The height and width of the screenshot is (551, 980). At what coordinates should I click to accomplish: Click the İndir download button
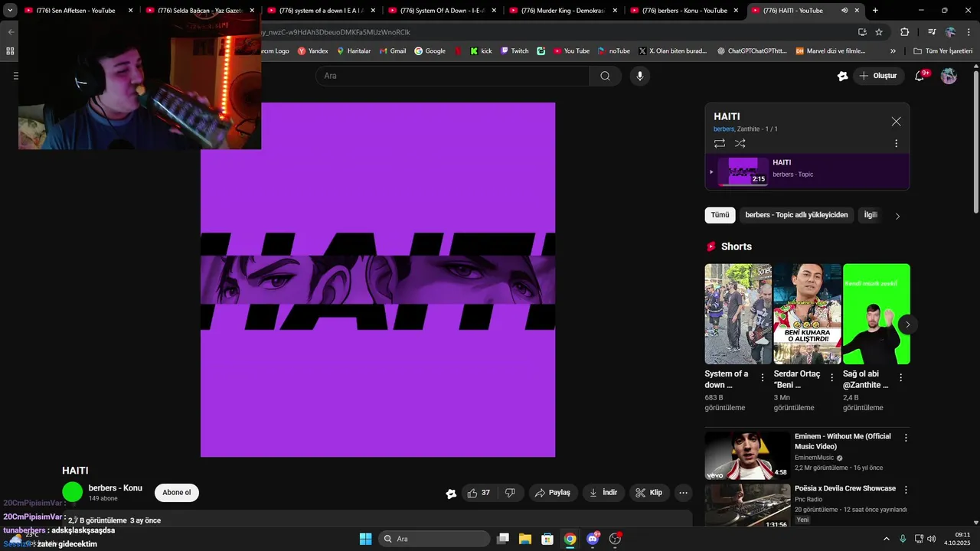coord(603,493)
